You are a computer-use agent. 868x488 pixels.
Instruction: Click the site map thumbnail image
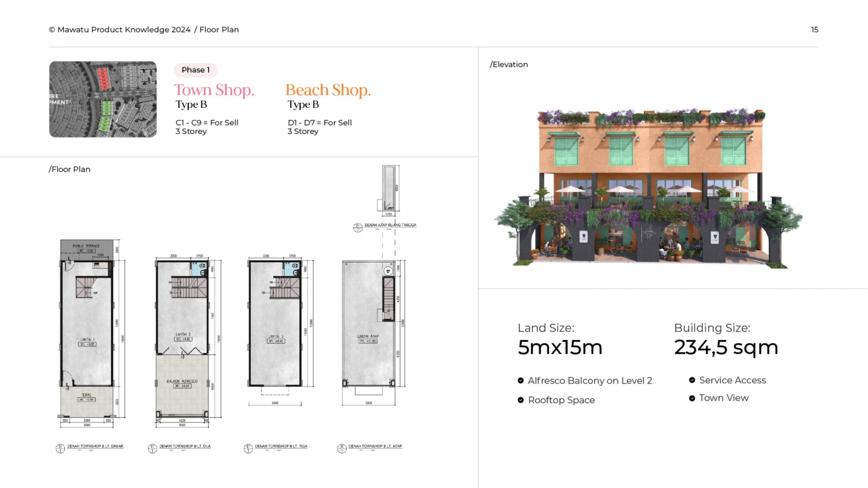point(103,99)
